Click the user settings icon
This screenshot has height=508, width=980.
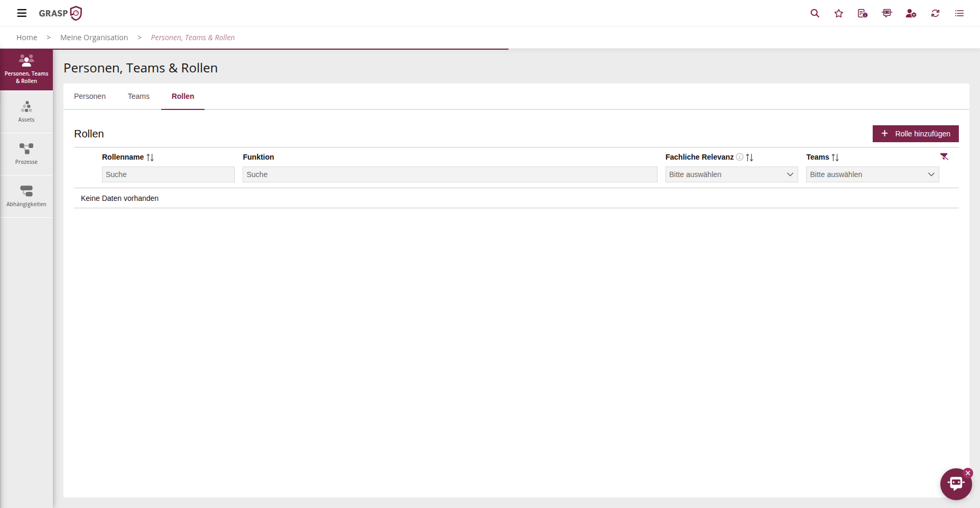click(x=911, y=13)
